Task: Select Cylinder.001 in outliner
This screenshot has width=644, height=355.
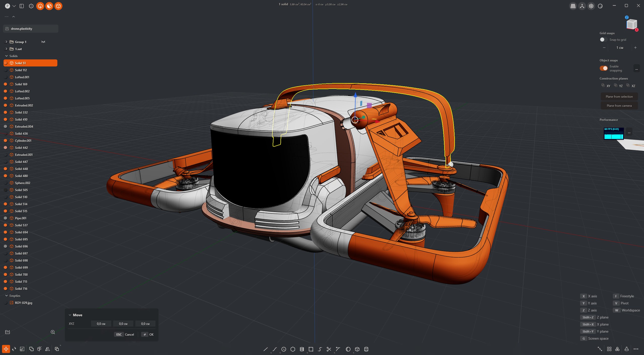Action: tap(30, 140)
